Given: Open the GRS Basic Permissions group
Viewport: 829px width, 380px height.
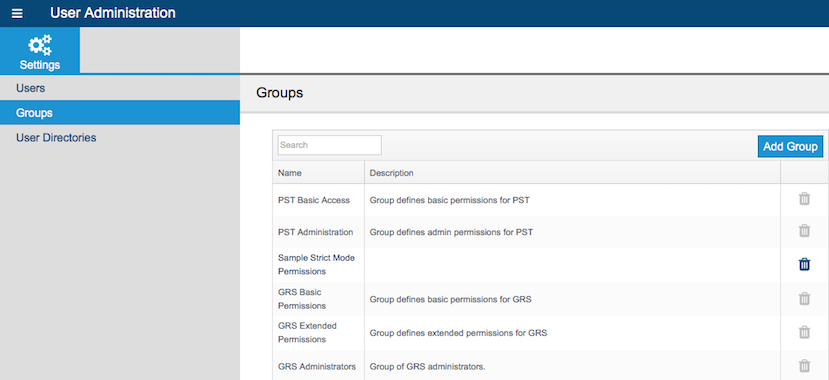Looking at the screenshot, I should tap(302, 299).
